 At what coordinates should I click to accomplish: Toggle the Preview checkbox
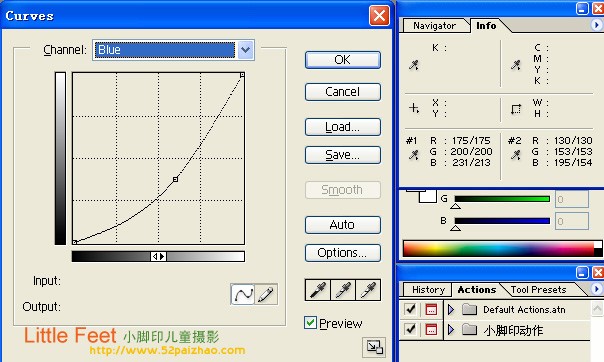tap(310, 323)
